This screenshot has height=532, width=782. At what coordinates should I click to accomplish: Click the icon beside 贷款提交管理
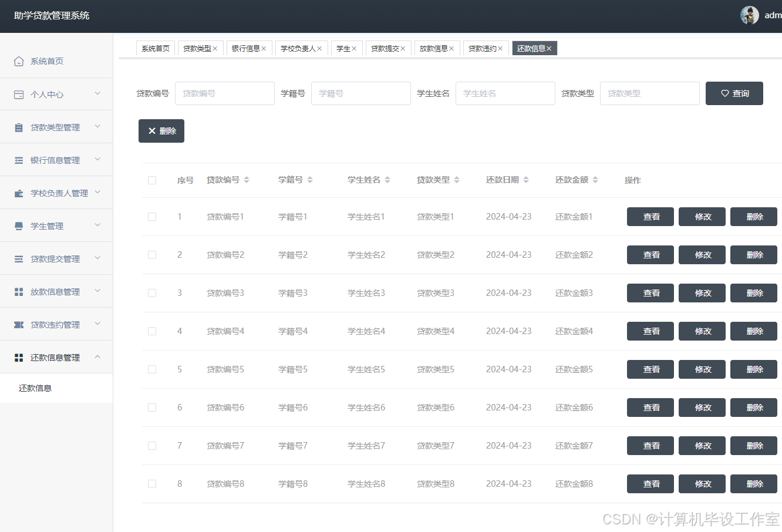pyautogui.click(x=19, y=259)
